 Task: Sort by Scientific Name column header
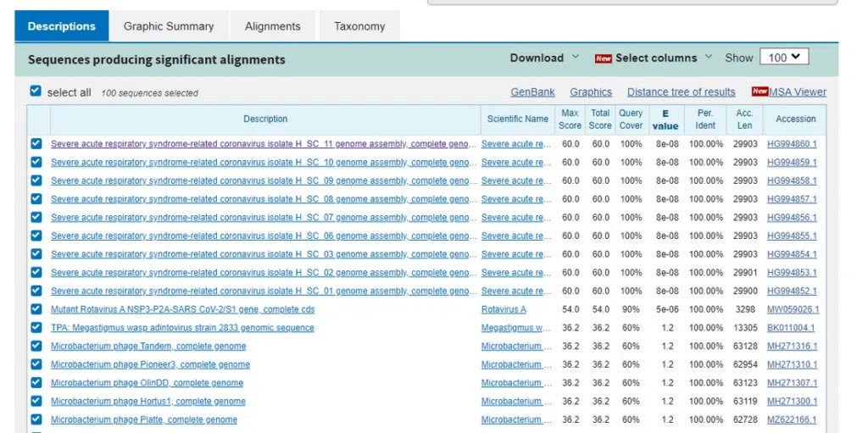tap(518, 119)
